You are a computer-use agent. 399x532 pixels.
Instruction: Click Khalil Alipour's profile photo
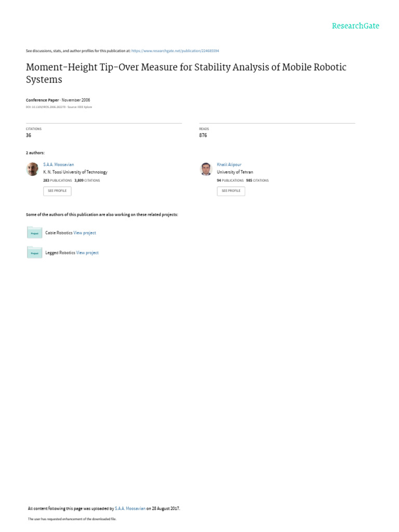pyautogui.click(x=206, y=169)
